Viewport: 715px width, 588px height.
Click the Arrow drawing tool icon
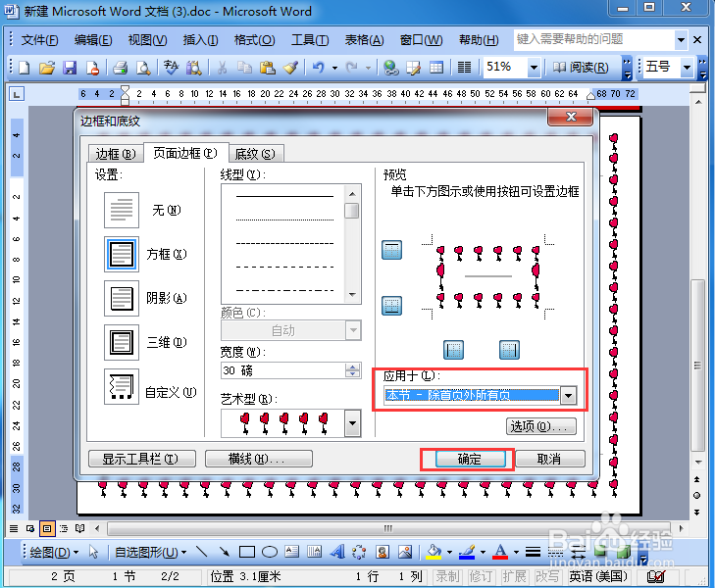(x=225, y=552)
